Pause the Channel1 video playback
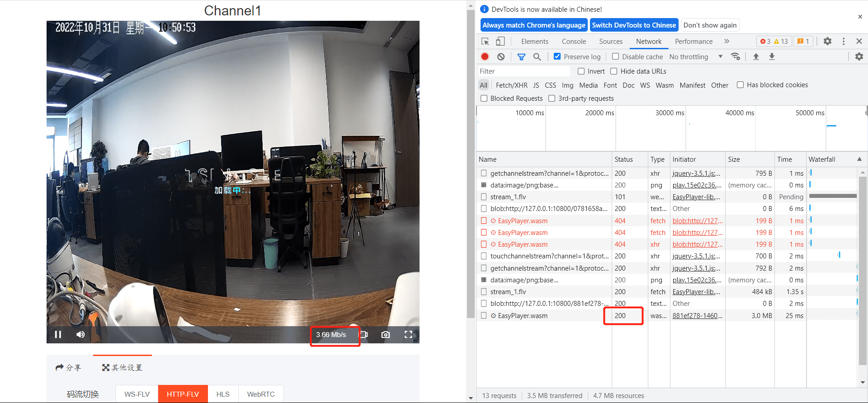The height and width of the screenshot is (403, 868). click(x=58, y=334)
